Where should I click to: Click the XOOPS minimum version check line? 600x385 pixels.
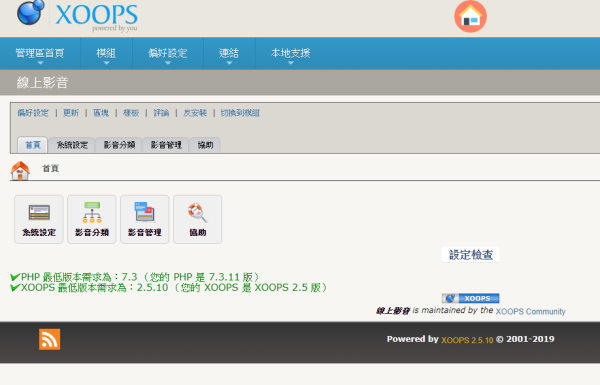[x=169, y=287]
